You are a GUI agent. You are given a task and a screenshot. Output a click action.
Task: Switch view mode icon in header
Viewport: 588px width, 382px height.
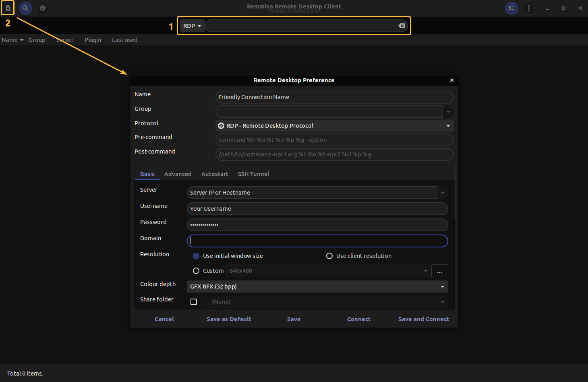(511, 8)
